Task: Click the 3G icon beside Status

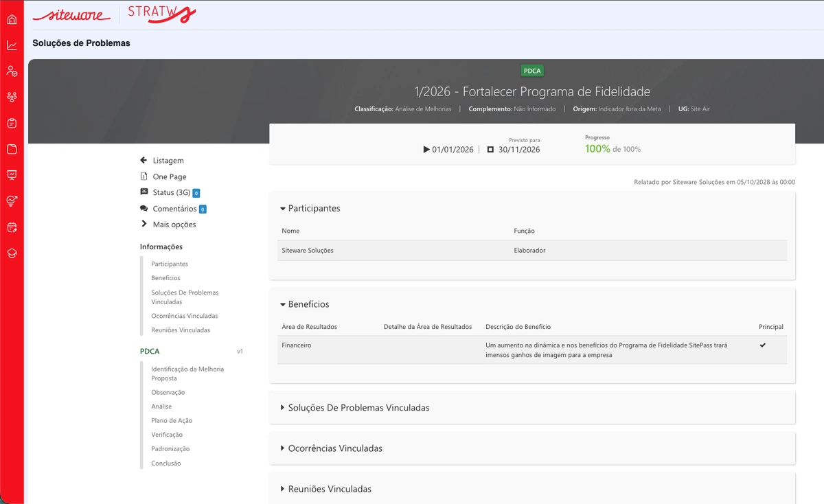Action: (x=144, y=192)
